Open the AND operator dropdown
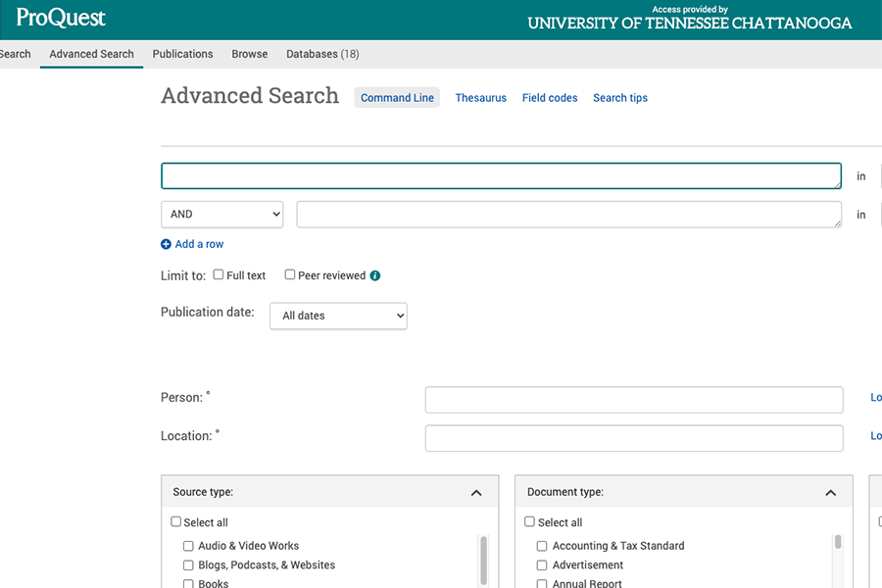This screenshot has height=588, width=882. point(222,215)
